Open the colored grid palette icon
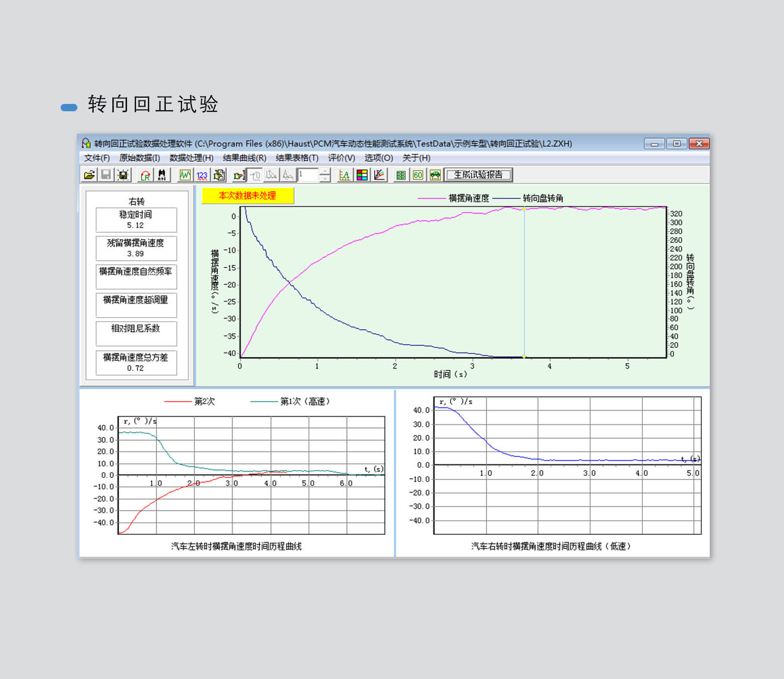This screenshot has height=679, width=784. (362, 175)
